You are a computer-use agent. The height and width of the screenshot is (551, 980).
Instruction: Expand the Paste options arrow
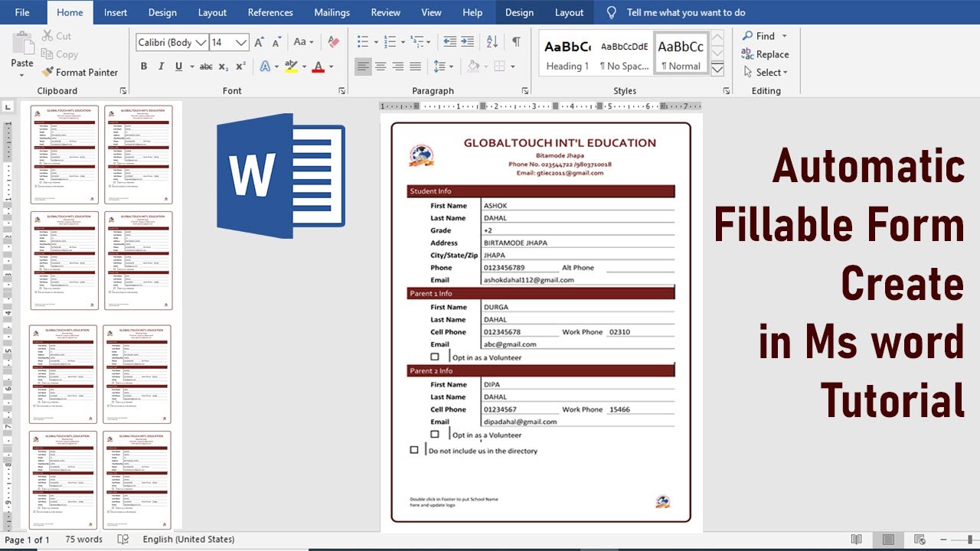(x=22, y=75)
